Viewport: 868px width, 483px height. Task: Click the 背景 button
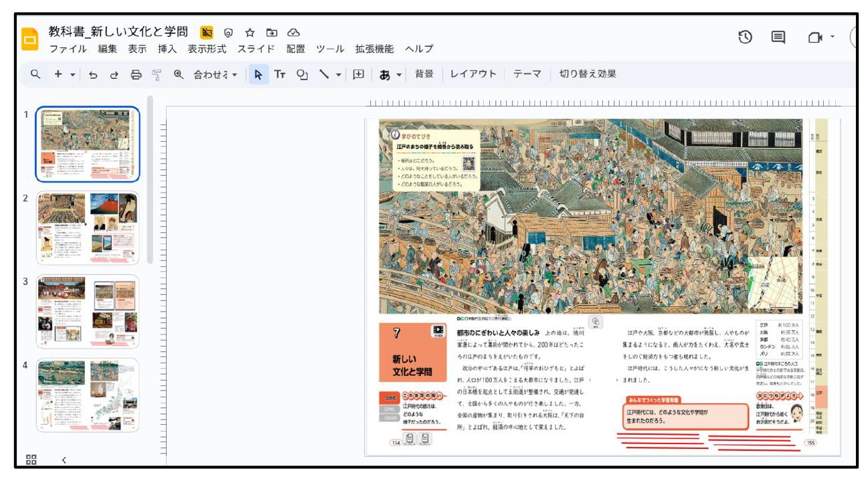point(424,74)
